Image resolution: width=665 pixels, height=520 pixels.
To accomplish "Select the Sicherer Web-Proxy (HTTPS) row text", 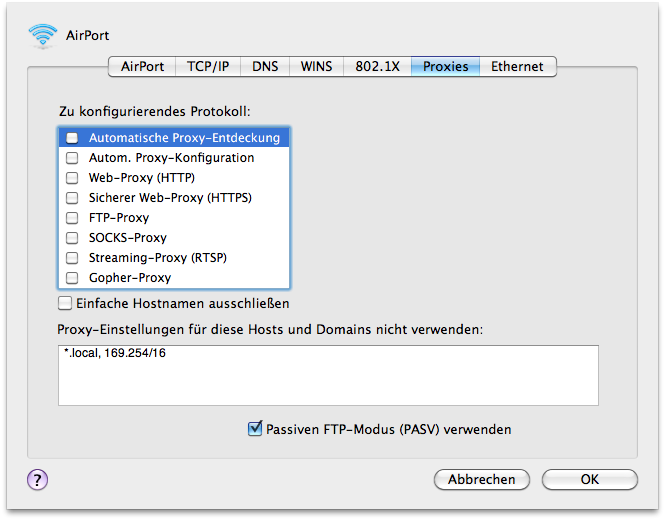I will point(170,198).
